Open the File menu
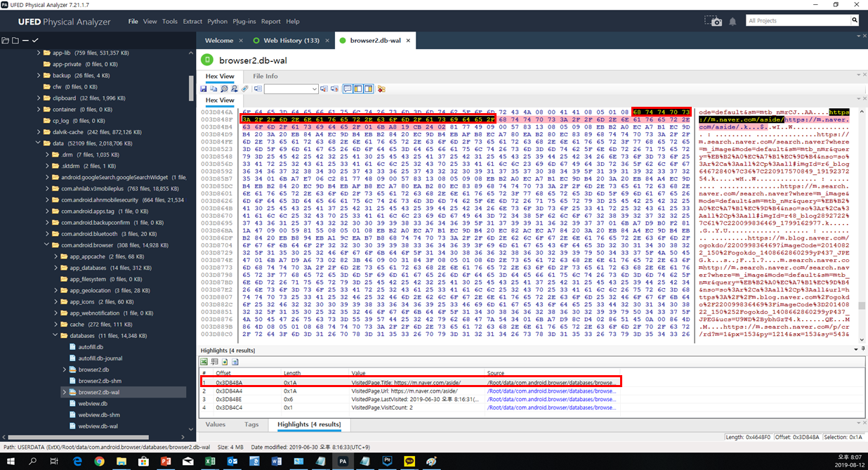868x470 pixels. pos(133,22)
